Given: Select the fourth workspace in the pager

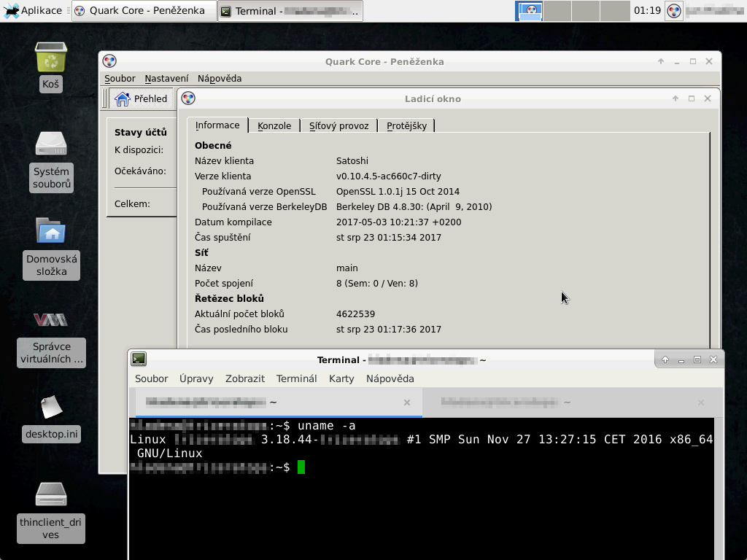Looking at the screenshot, I should tap(615, 10).
